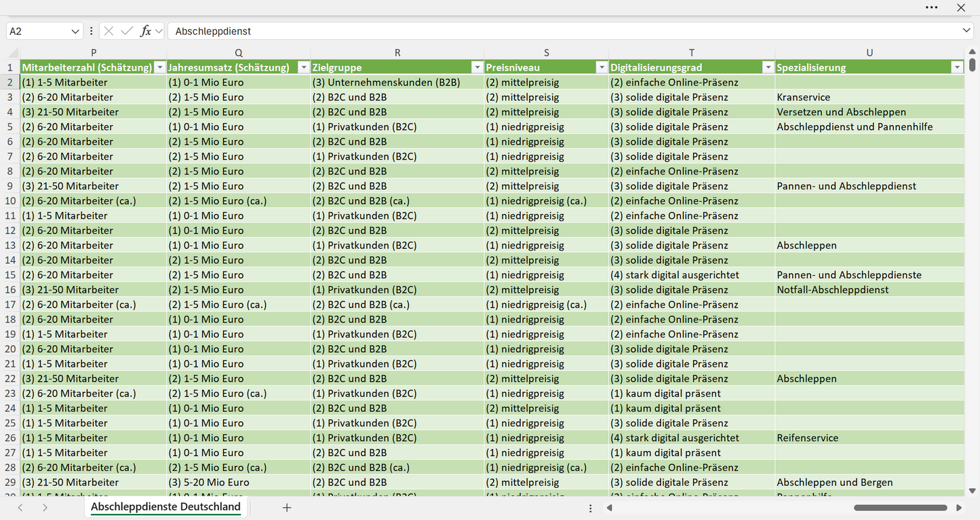Select '(2) 6-20 Mitarbeiter (ca.)' in row 10

94,201
